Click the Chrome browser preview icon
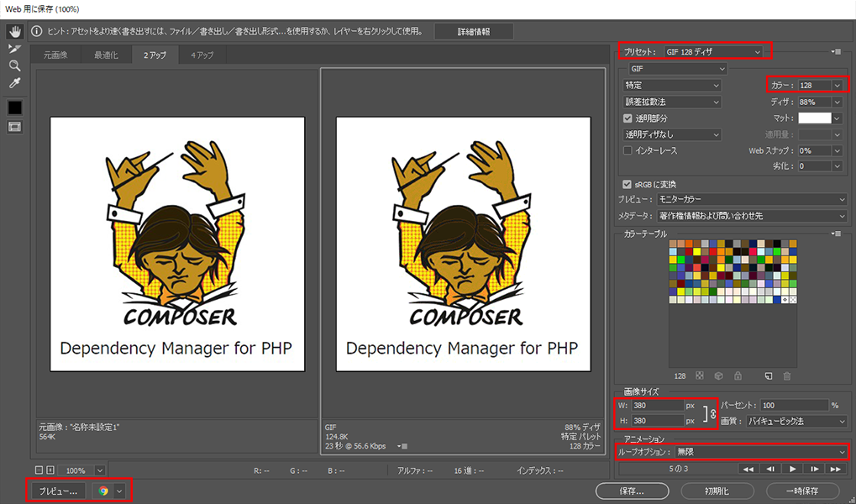The width and height of the screenshot is (856, 504). pos(103,491)
